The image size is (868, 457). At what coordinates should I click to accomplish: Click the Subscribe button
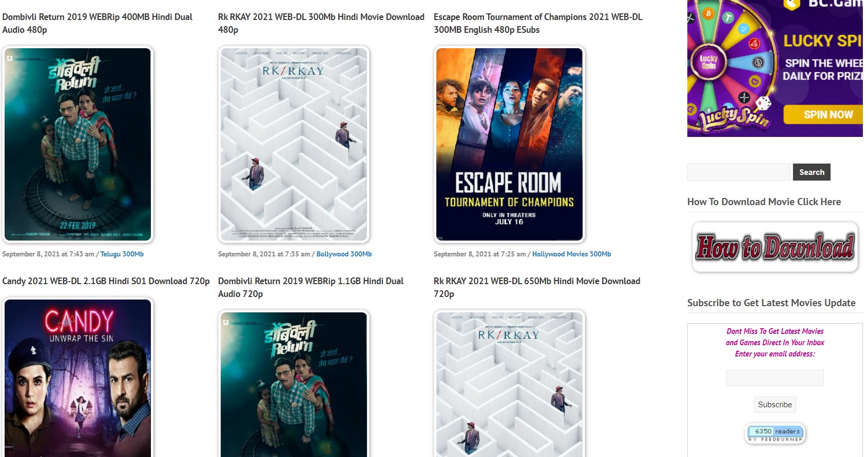tap(775, 405)
